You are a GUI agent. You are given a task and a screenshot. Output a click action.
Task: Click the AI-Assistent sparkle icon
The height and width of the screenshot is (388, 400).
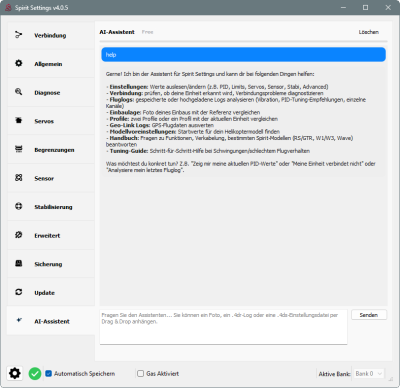point(19,320)
